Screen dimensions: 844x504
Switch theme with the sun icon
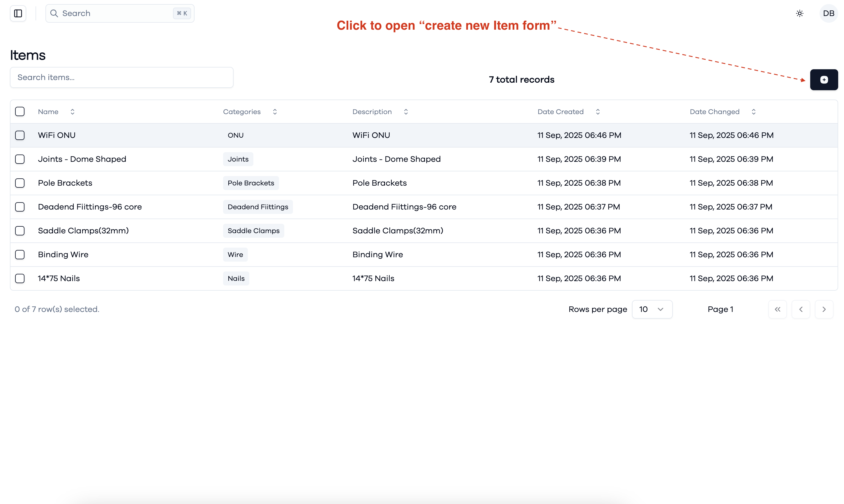point(799,13)
